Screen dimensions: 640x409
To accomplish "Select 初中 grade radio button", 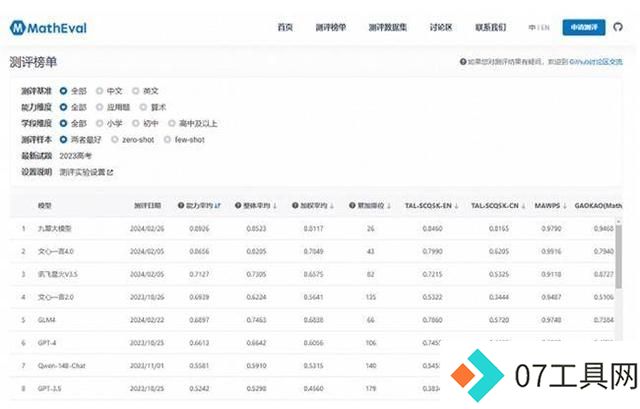I will [x=136, y=123].
